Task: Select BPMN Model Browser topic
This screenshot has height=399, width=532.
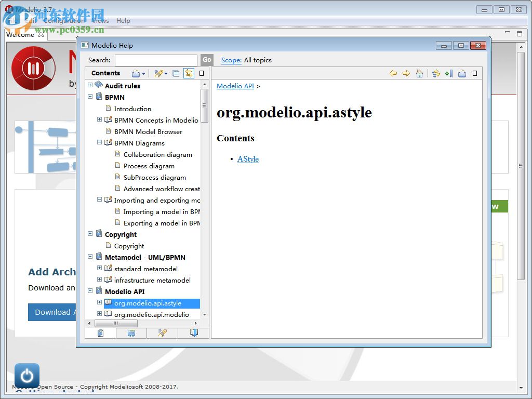Action: 148,131
